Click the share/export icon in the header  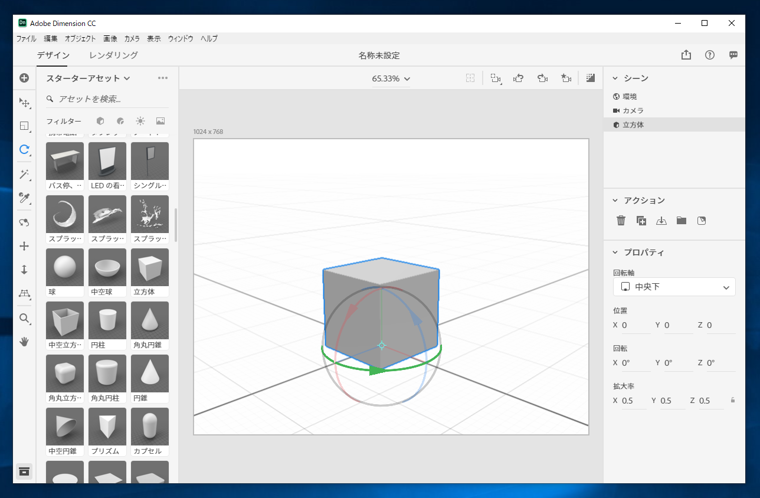click(x=686, y=55)
